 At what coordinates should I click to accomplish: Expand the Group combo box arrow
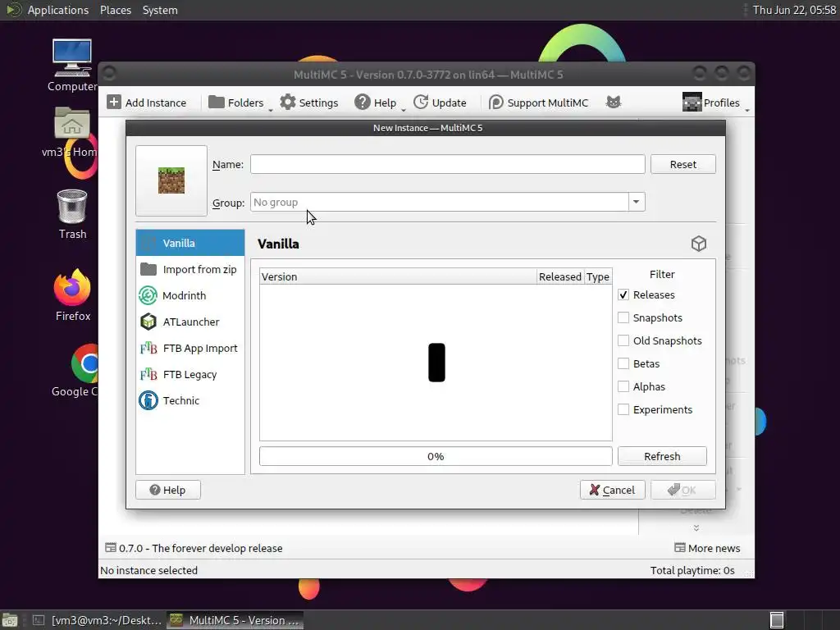636,202
